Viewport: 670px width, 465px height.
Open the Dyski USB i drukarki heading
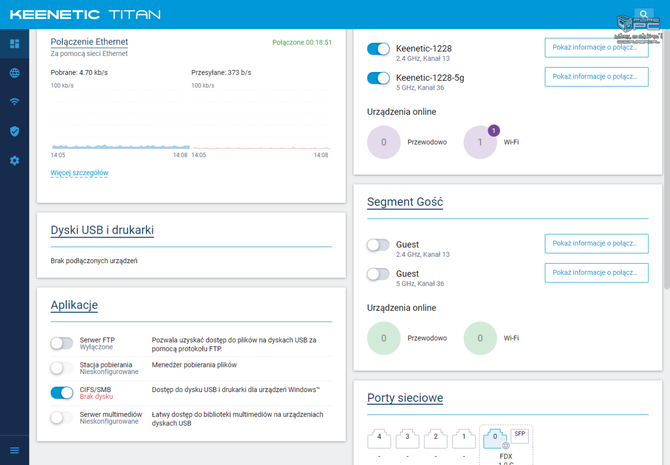102,230
